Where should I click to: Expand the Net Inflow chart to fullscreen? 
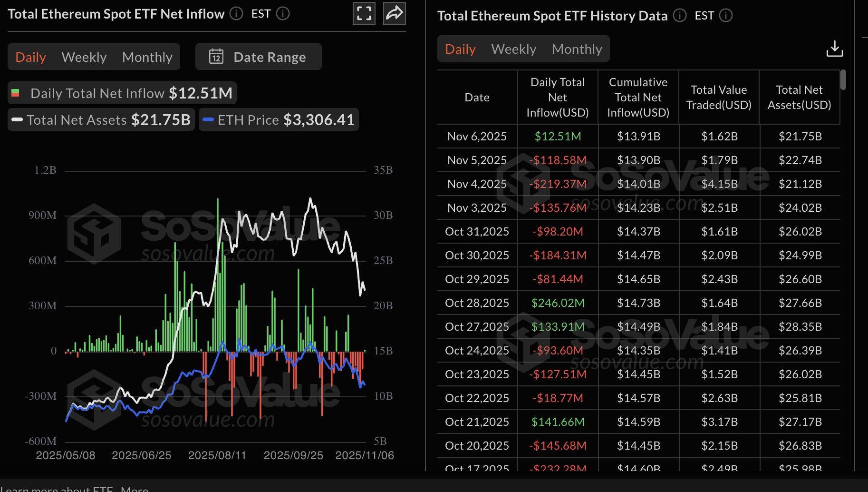tap(364, 13)
